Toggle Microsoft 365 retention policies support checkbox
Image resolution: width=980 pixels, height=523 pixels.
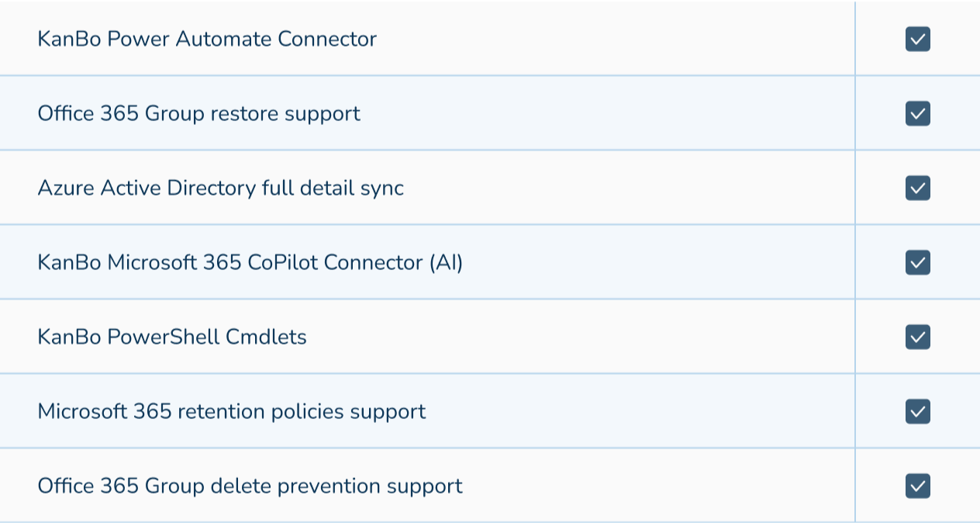917,411
